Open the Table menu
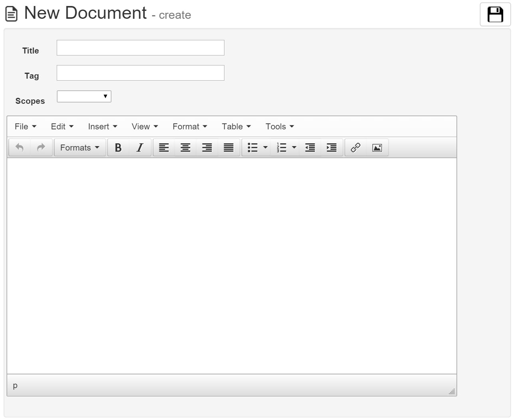The width and height of the screenshot is (514, 420). coord(236,127)
